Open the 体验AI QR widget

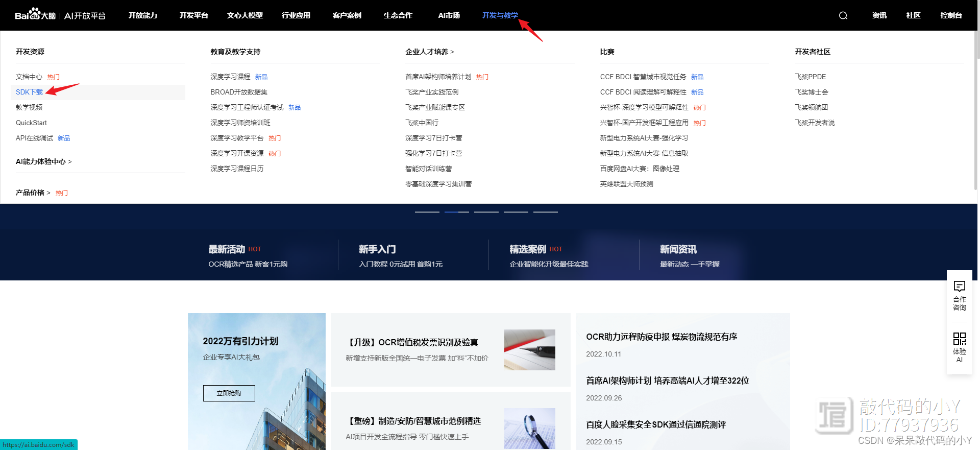[960, 347]
